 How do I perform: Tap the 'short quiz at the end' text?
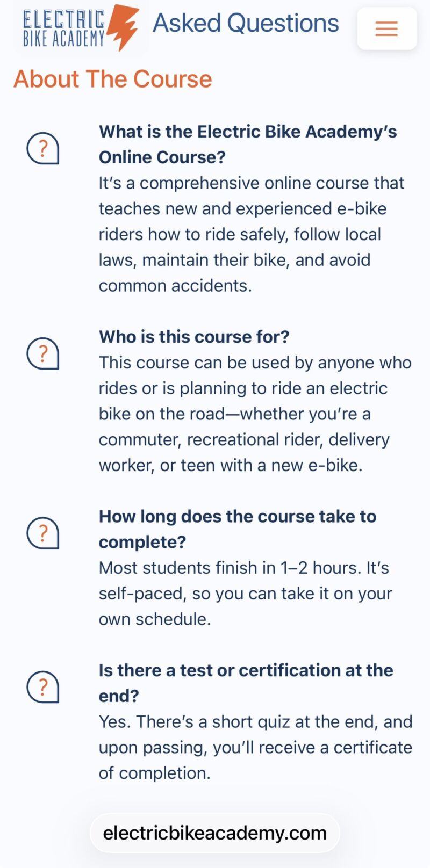[255, 721]
